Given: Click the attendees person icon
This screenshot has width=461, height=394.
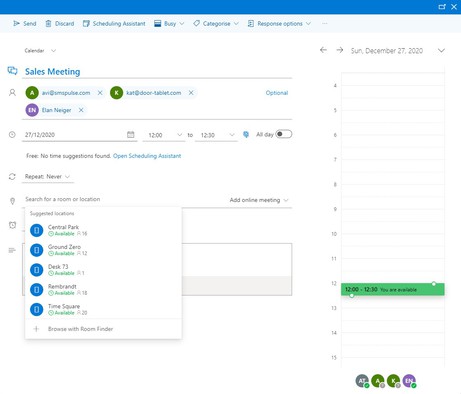Looking at the screenshot, I should pyautogui.click(x=12, y=93).
